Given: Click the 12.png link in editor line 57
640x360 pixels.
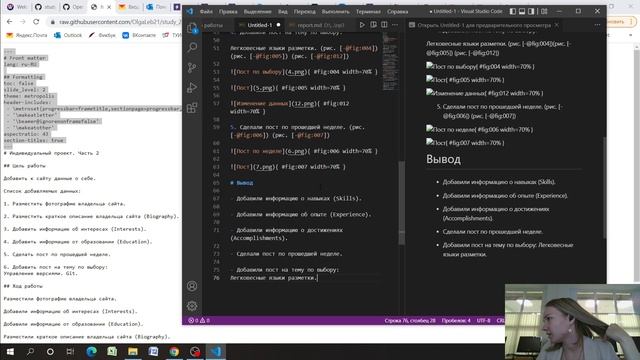Looking at the screenshot, I should pos(304,104).
